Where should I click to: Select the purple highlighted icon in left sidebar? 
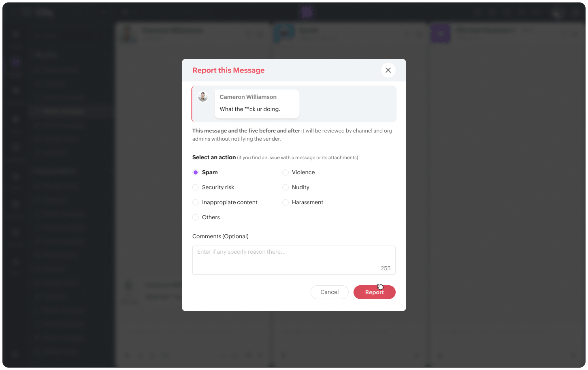click(16, 62)
